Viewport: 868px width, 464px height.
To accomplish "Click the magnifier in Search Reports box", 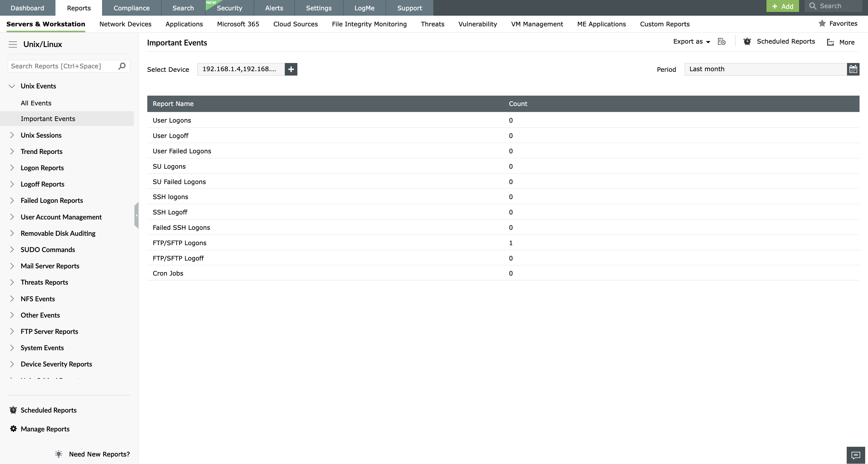I will coord(122,66).
